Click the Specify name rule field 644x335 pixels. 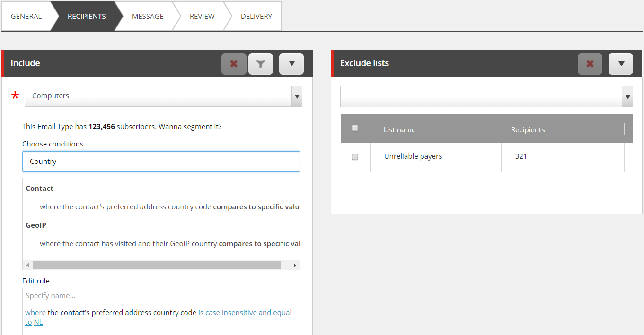click(x=161, y=296)
